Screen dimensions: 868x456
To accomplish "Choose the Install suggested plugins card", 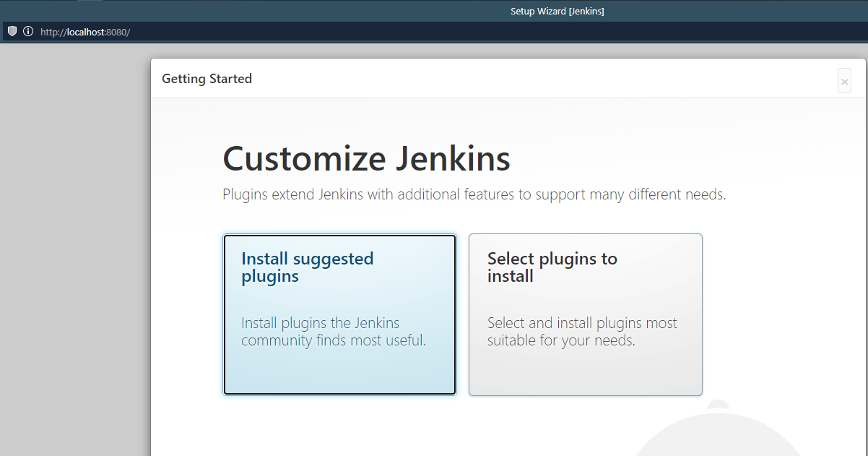I will [339, 314].
